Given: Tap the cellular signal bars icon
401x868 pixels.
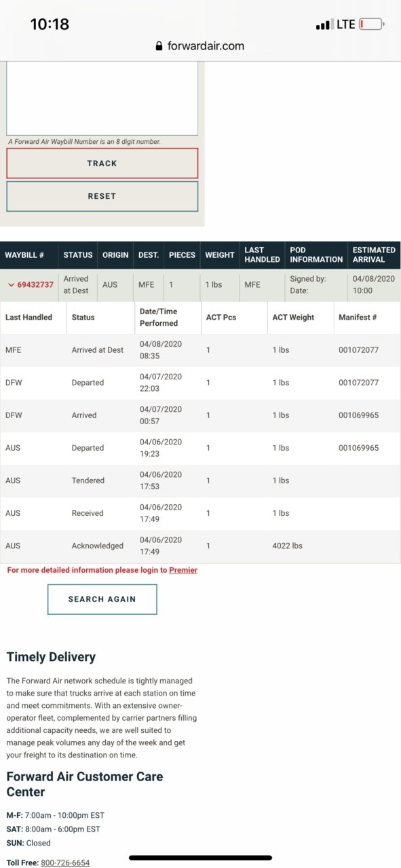Looking at the screenshot, I should (324, 25).
